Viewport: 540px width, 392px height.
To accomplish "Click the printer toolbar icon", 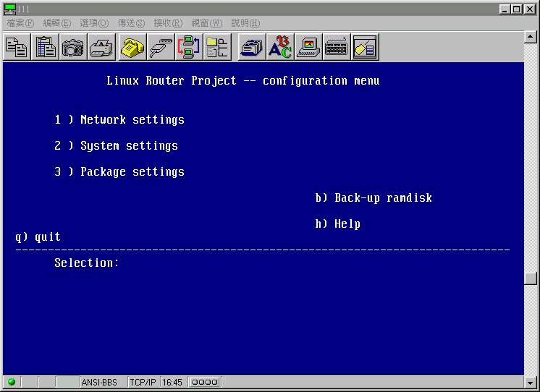I will 101,47.
